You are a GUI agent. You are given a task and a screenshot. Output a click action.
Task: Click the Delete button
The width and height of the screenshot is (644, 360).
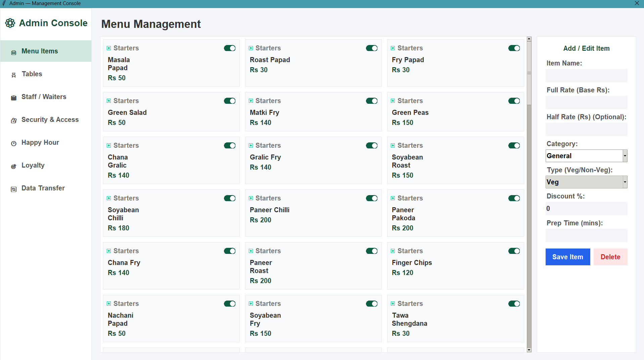pyautogui.click(x=610, y=257)
